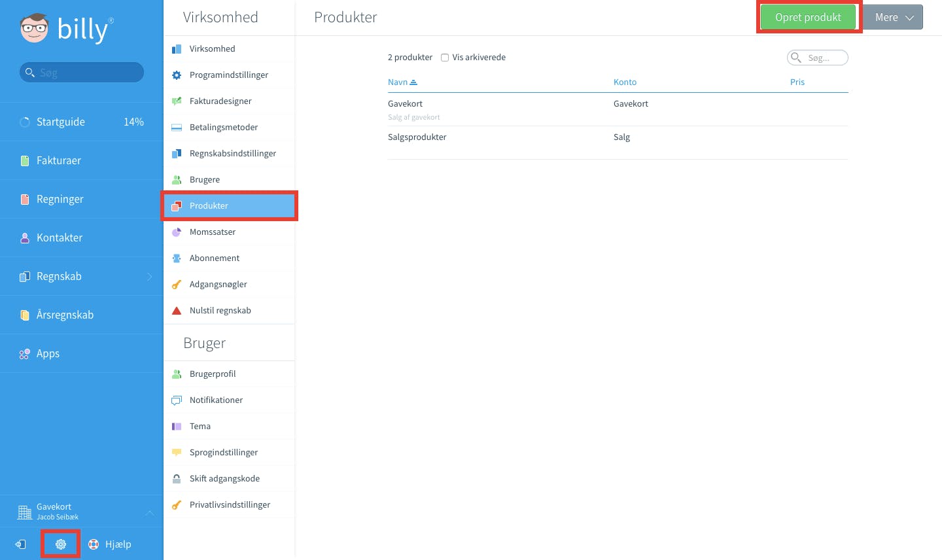Open Kontakter in main sidebar
The height and width of the screenshot is (560, 942).
click(x=81, y=237)
